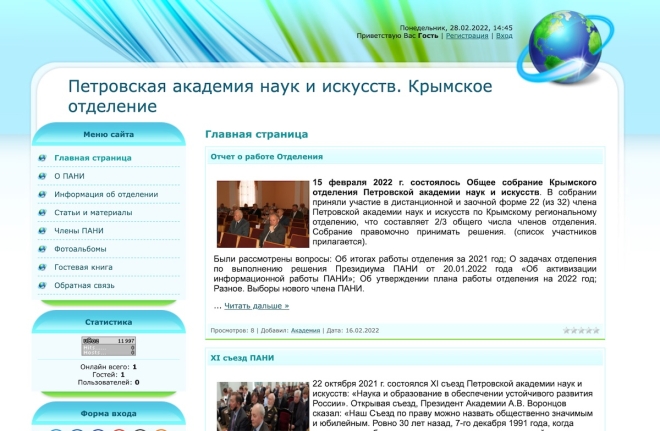Follow the Читать дальше link
660x431 pixels.
251,306
